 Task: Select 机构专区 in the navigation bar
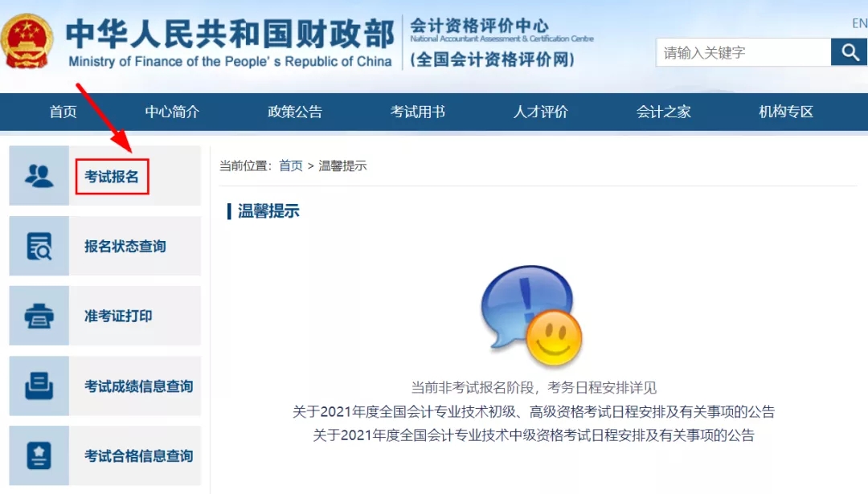pyautogui.click(x=786, y=112)
